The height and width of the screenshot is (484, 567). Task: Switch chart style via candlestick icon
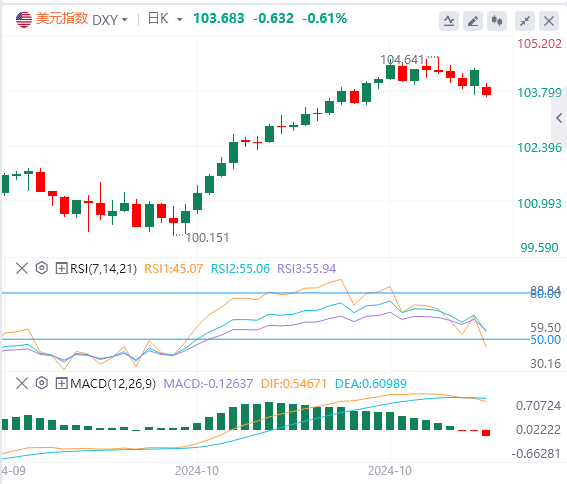point(497,21)
